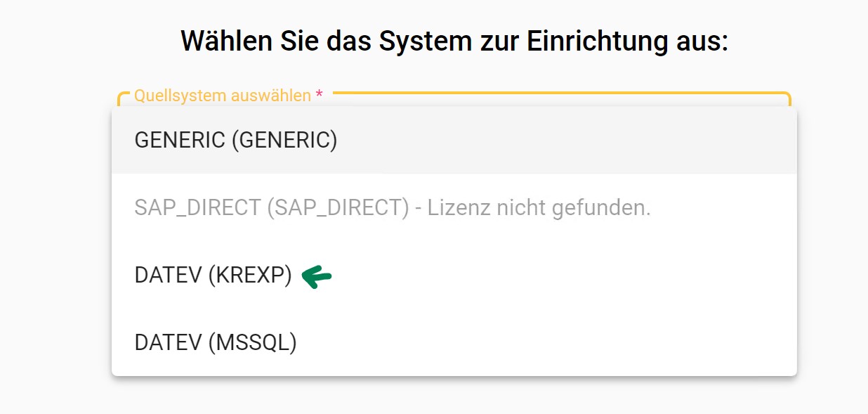The height and width of the screenshot is (414, 868).
Task: Click the greyed-out SAP_DIRECT (SAP_DIRECT) entry
Action: tap(271, 208)
